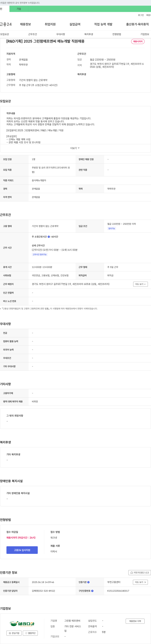Click the 열람차단 block button

[31, 633]
